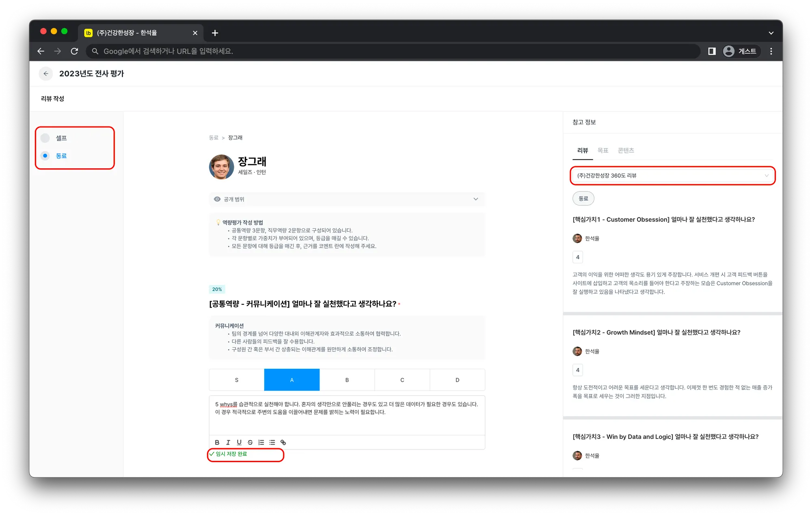The height and width of the screenshot is (516, 812).
Task: Click the bold formatting icon
Action: tap(217, 442)
